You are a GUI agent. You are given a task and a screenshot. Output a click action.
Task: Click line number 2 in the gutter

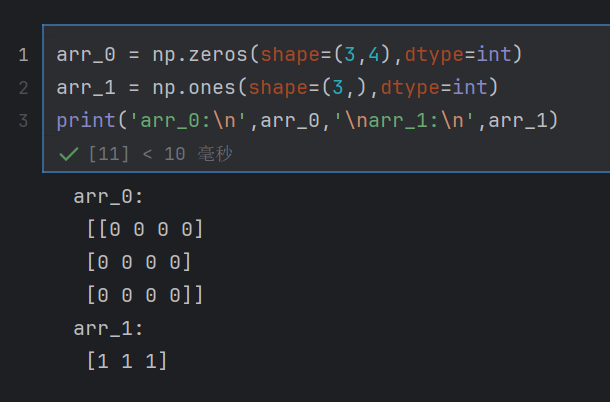pos(23,88)
